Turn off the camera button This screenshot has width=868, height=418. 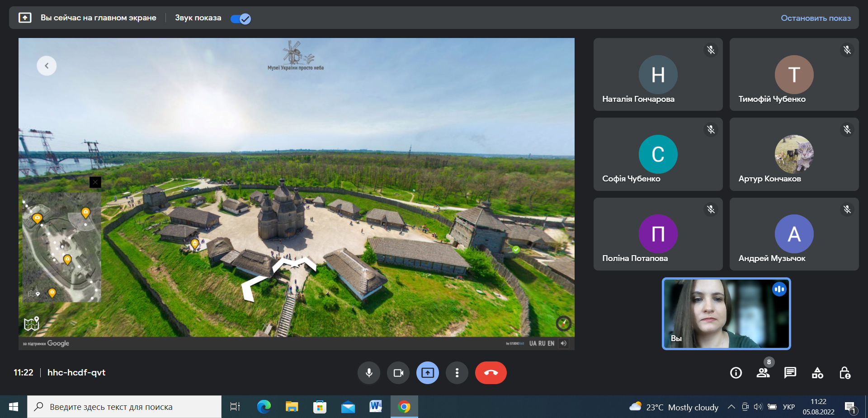pyautogui.click(x=398, y=373)
